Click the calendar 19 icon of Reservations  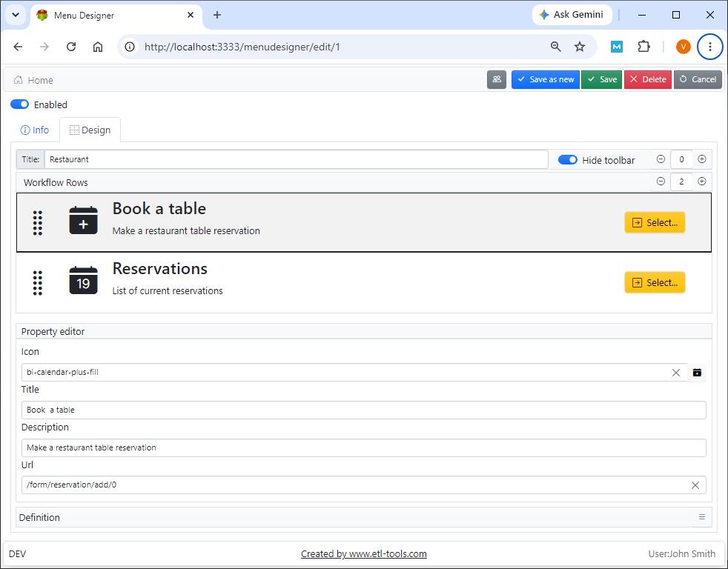pyautogui.click(x=84, y=280)
